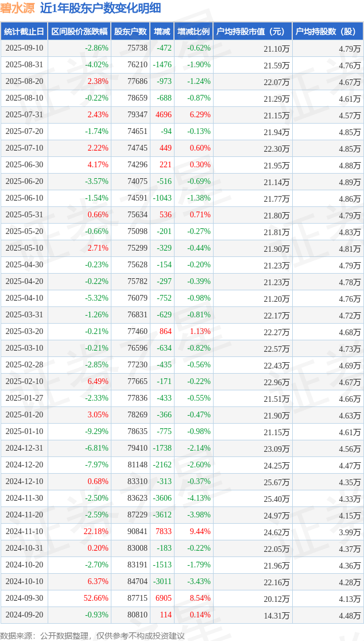Click the 增减比例 column header

click(193, 32)
